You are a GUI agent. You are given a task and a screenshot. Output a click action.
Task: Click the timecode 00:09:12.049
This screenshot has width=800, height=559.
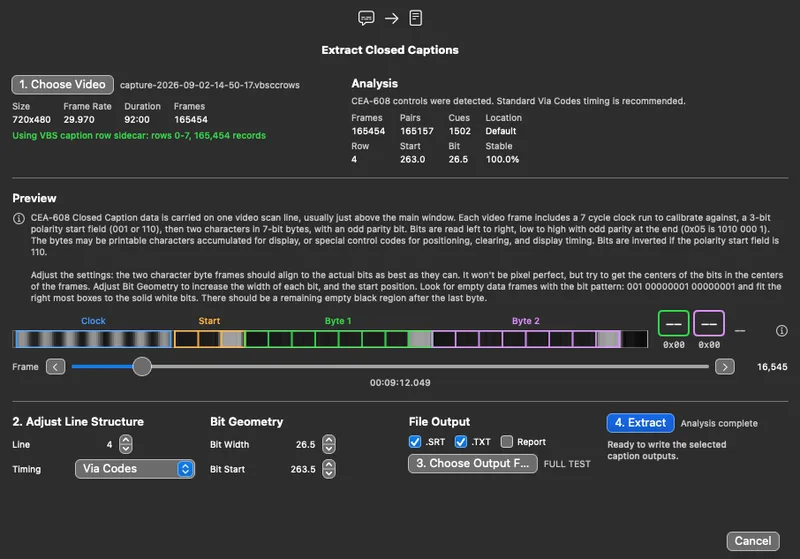(x=400, y=383)
